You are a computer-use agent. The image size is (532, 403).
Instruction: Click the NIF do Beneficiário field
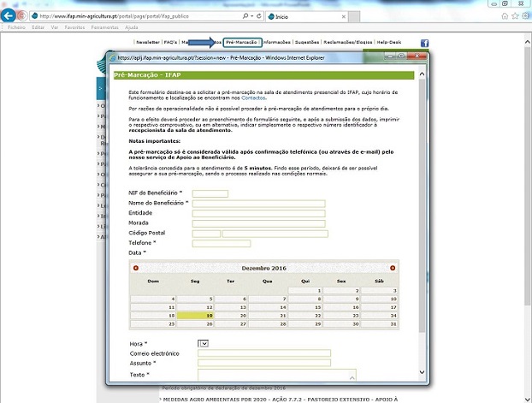click(x=210, y=194)
